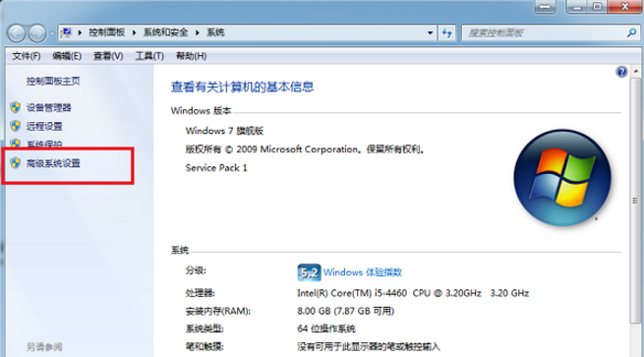This screenshot has width=644, height=357.
Task: Click the blue help question mark icon
Action: [x=621, y=72]
